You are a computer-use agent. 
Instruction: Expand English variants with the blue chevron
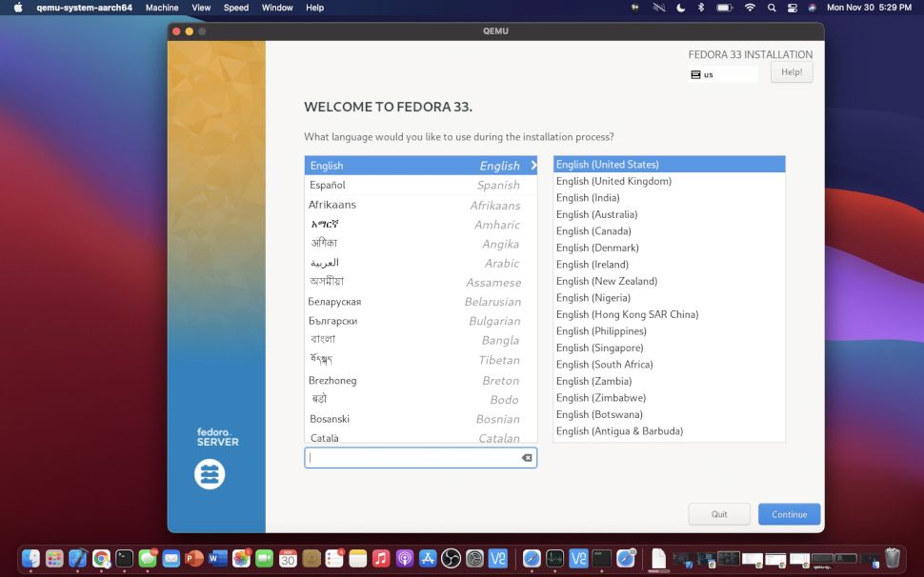533,165
